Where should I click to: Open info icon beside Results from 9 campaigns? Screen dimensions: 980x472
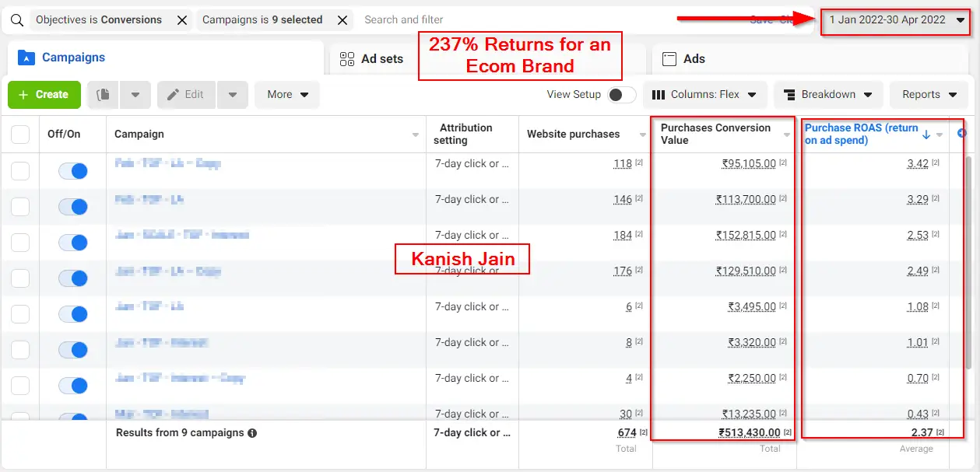[x=252, y=433]
